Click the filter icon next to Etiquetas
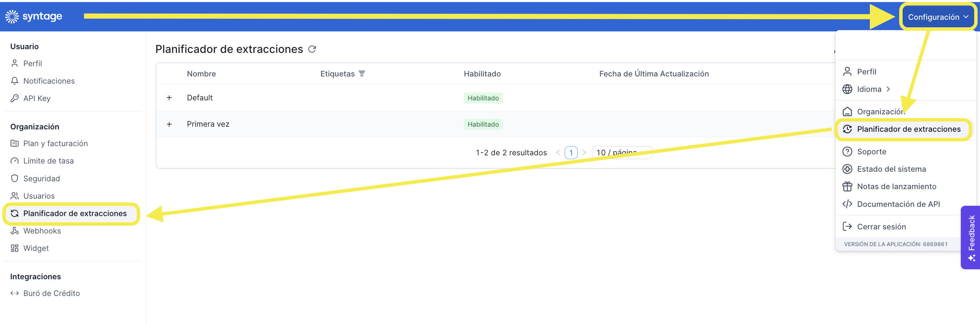This screenshot has width=980, height=325. click(362, 73)
